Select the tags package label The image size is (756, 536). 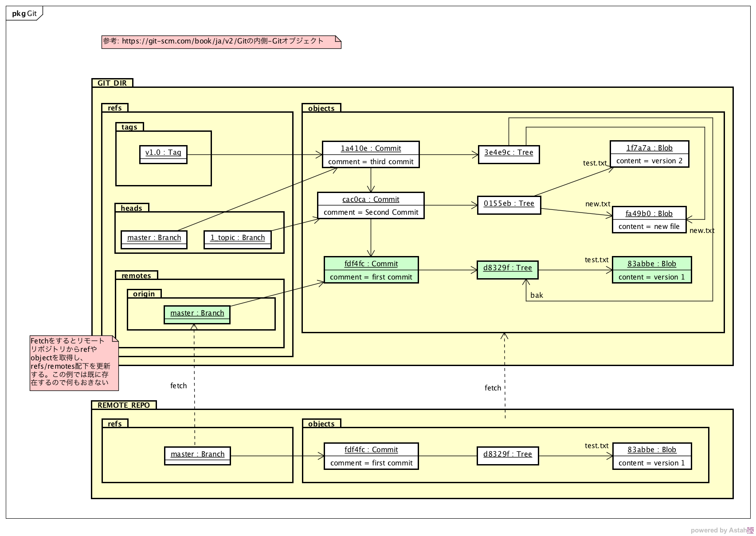(x=129, y=127)
